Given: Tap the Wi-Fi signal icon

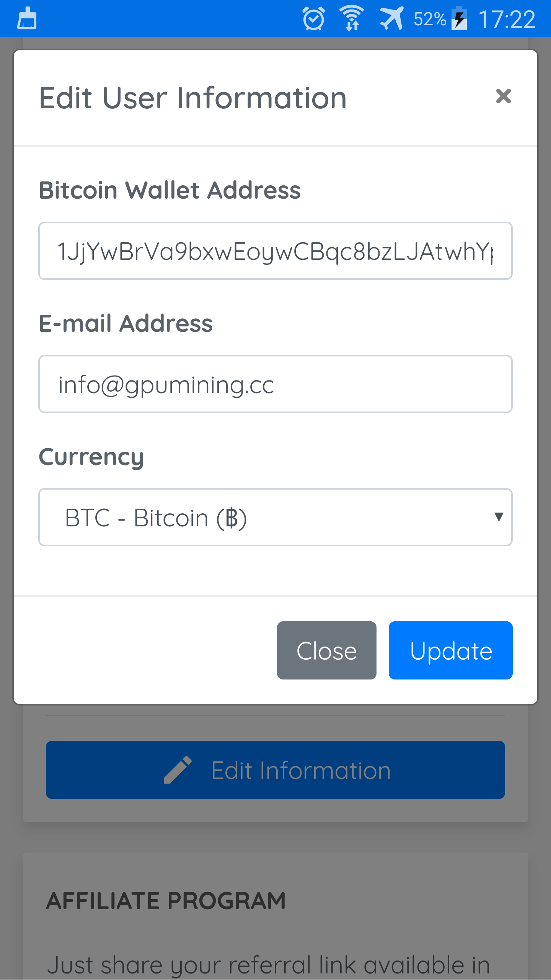Looking at the screenshot, I should [352, 18].
